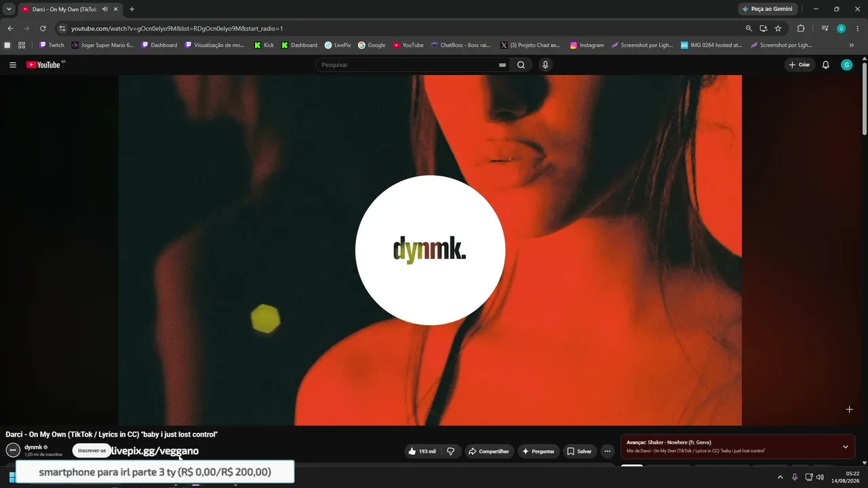The height and width of the screenshot is (488, 868).
Task: Expand the Avançar mix playlist panel chevron
Action: 846,447
